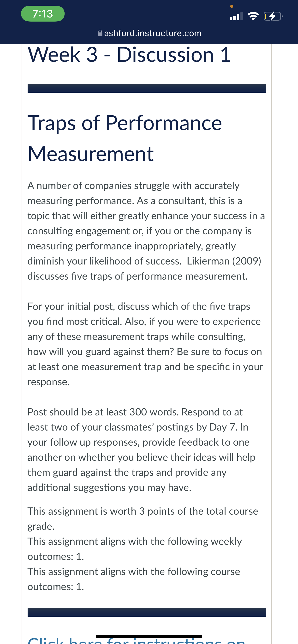Tap the charging battery icon
This screenshot has height=644, width=298.
coord(273,17)
